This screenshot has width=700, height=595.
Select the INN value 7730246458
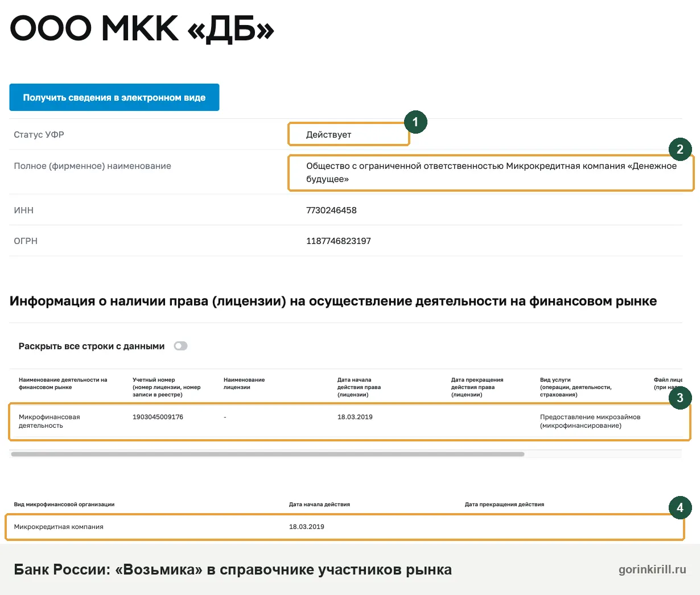pos(331,210)
